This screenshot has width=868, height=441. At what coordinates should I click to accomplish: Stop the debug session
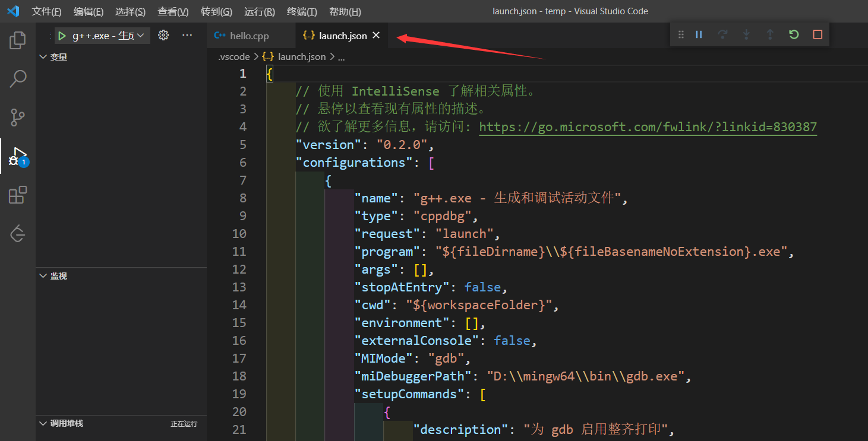[x=818, y=35]
